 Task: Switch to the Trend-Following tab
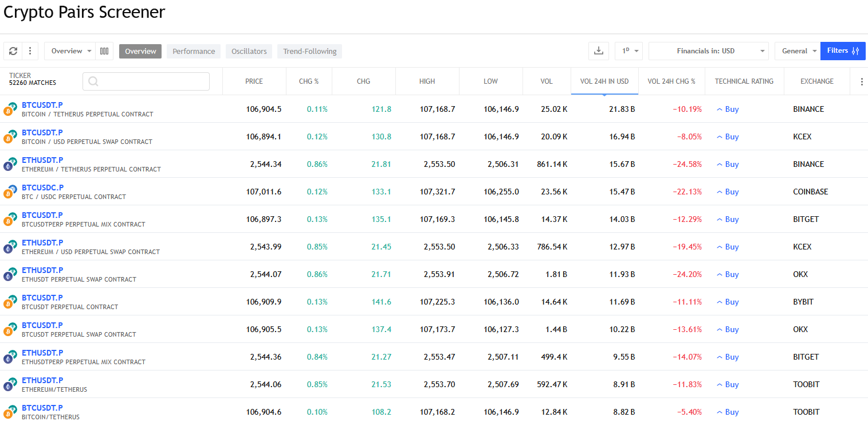pyautogui.click(x=309, y=51)
